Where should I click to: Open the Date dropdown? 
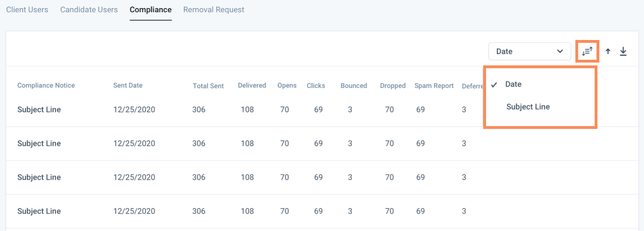point(529,51)
